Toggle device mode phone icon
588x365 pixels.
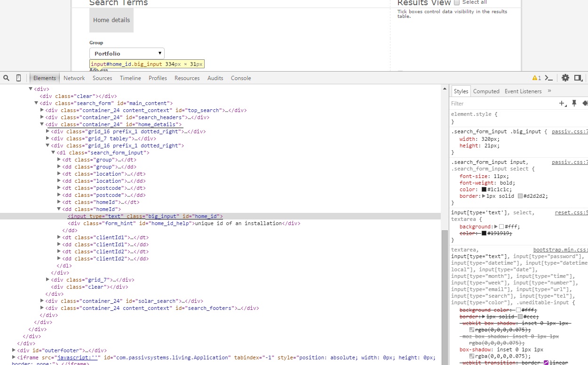click(19, 78)
